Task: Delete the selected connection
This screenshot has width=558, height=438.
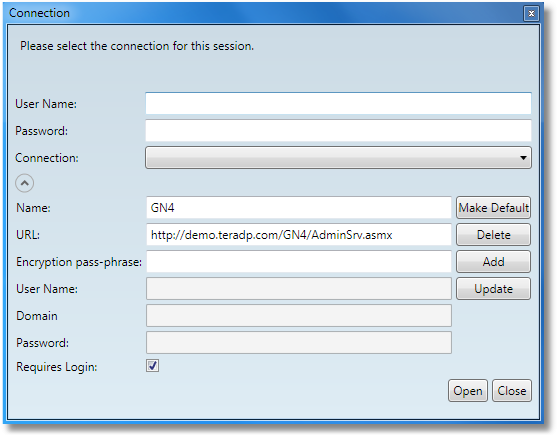Action: click(493, 235)
